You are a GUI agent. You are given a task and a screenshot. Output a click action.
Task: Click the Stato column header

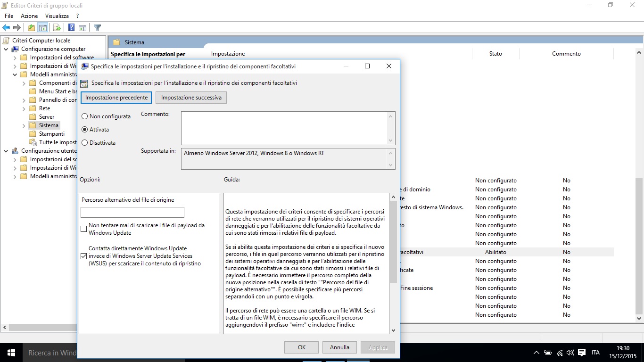(495, 54)
